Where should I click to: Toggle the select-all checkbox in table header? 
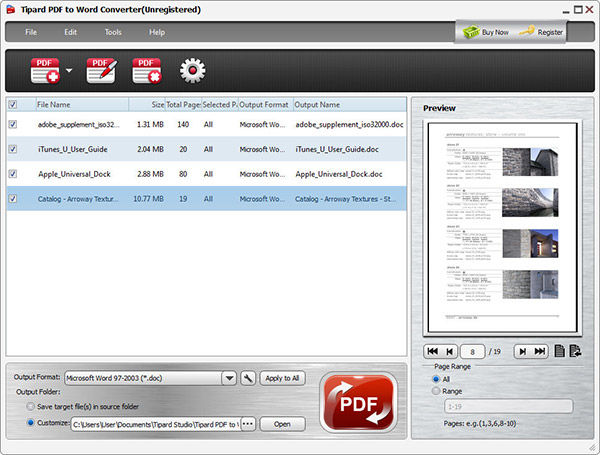click(13, 104)
